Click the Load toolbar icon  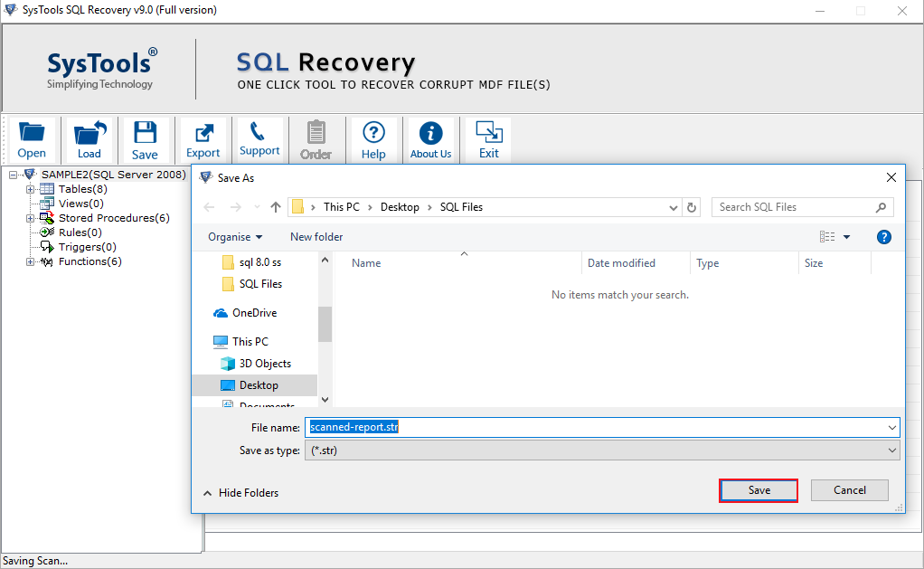point(89,139)
